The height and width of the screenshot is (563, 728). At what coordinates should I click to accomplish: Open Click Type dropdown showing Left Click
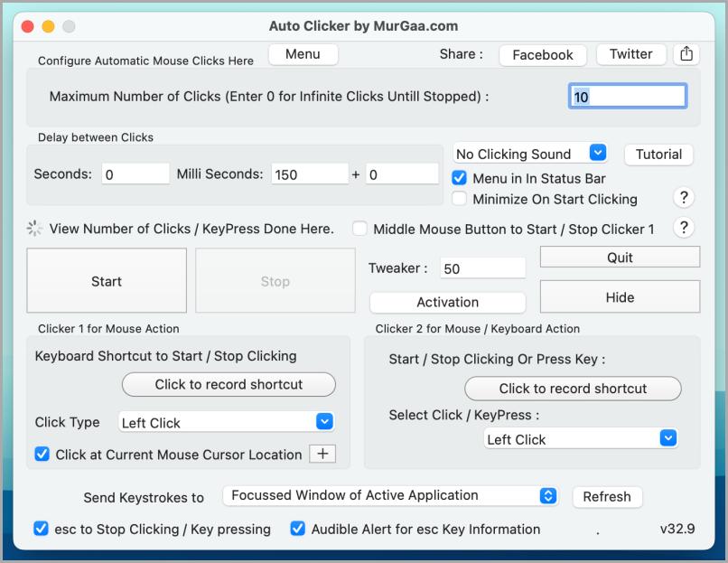click(x=226, y=422)
